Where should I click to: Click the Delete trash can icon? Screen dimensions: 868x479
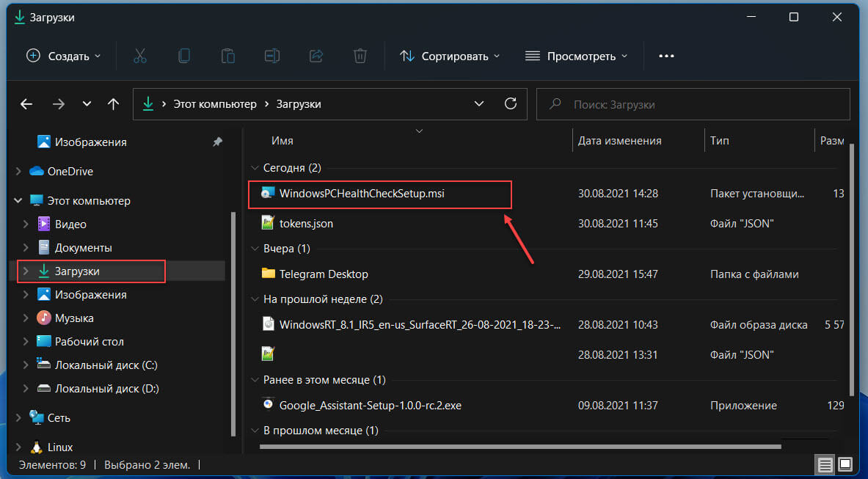(x=360, y=56)
